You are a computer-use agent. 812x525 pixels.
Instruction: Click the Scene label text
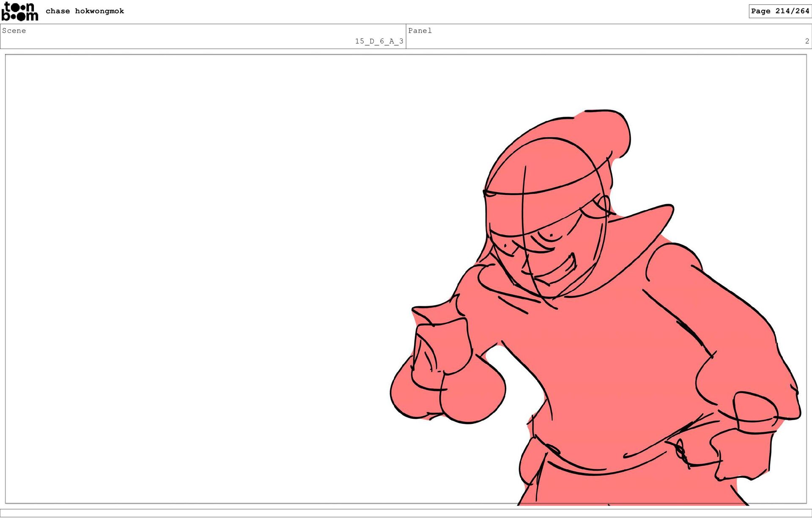pos(14,30)
